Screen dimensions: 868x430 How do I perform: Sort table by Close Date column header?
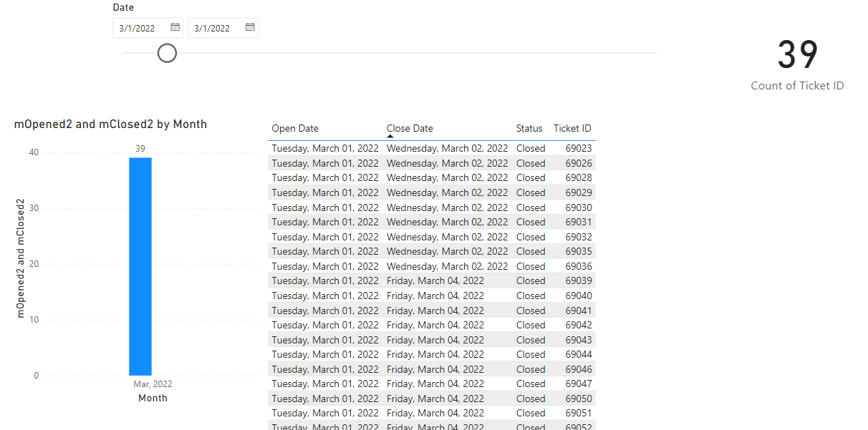(x=410, y=129)
